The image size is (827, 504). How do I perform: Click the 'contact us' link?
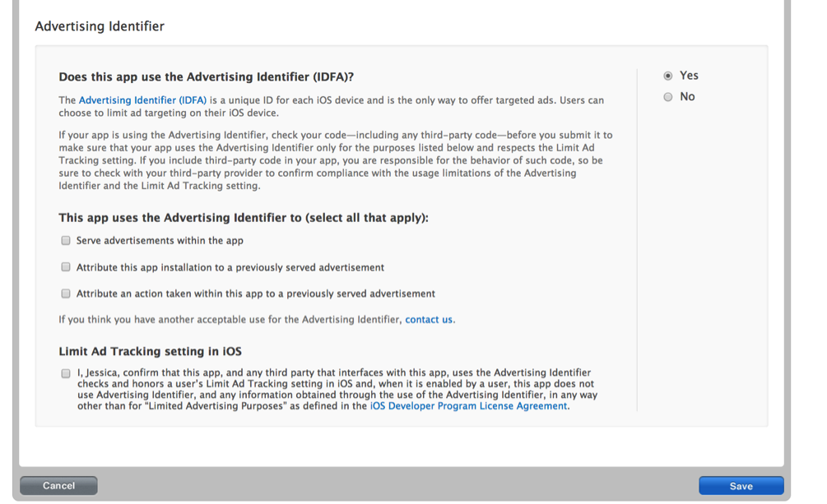point(428,320)
